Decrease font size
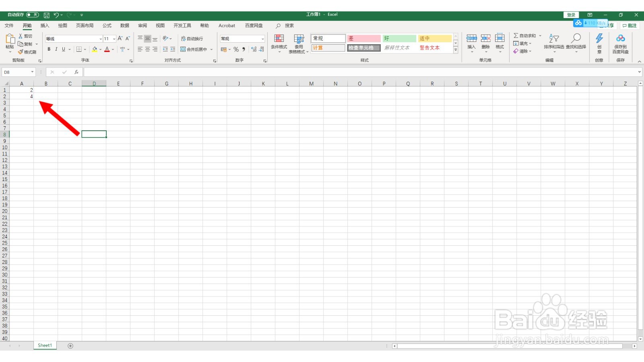The width and height of the screenshot is (644, 362). 128,39
